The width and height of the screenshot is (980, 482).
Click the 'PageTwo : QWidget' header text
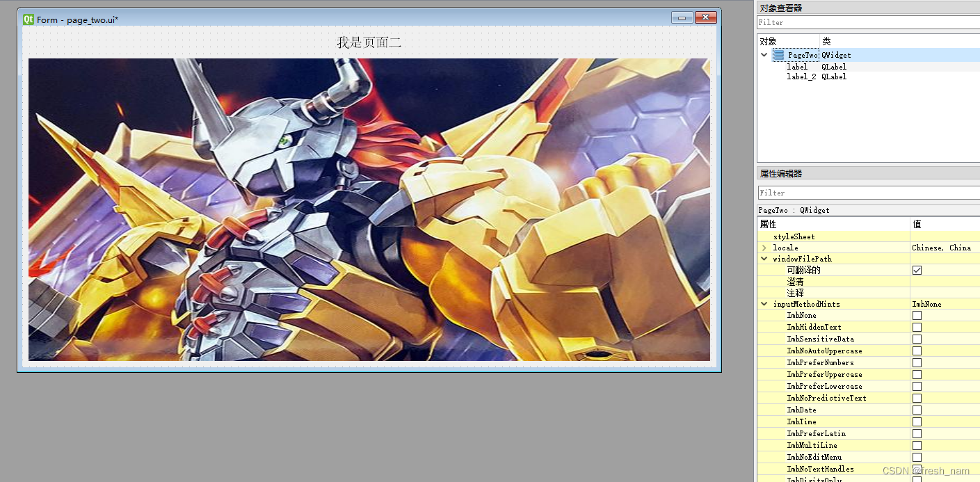point(794,209)
